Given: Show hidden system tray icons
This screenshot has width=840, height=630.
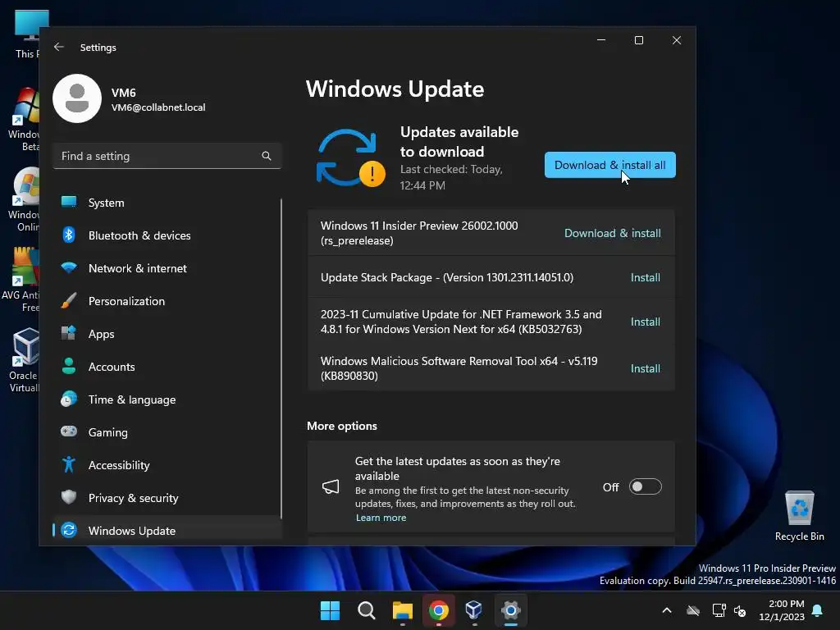Looking at the screenshot, I should pyautogui.click(x=667, y=610).
